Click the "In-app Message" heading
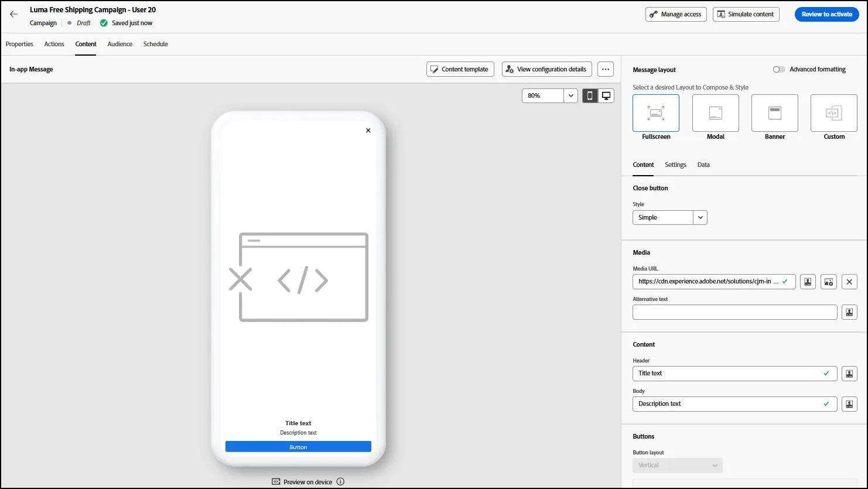This screenshot has width=868, height=489. 31,69
